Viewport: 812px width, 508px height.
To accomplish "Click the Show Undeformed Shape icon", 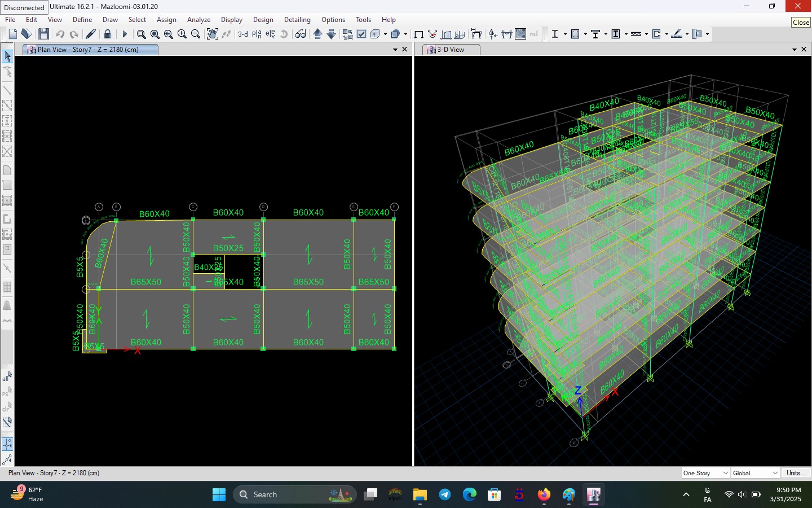I will pos(418,34).
